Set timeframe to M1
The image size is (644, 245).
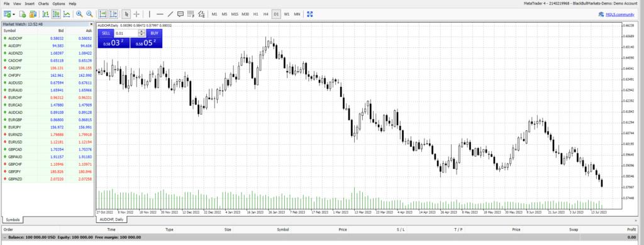pyautogui.click(x=214, y=14)
